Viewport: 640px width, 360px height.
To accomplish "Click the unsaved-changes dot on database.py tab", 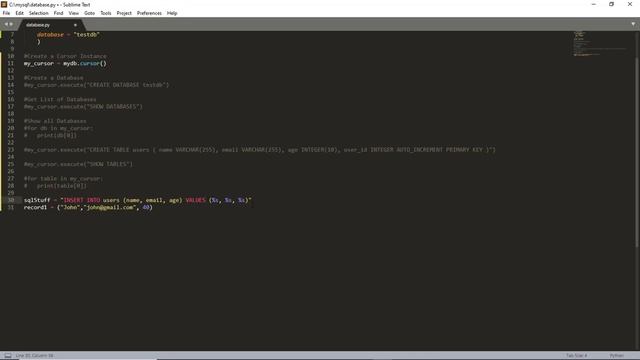I will point(75,25).
